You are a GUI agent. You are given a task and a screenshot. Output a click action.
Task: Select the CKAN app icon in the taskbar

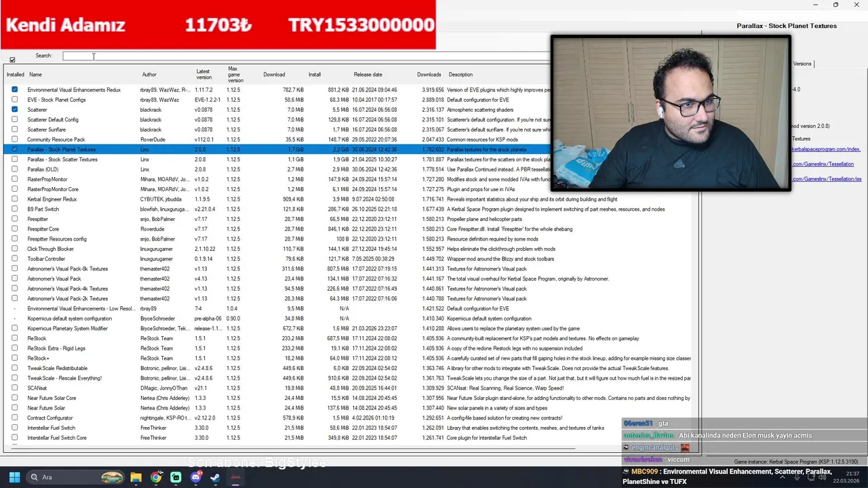point(236,477)
